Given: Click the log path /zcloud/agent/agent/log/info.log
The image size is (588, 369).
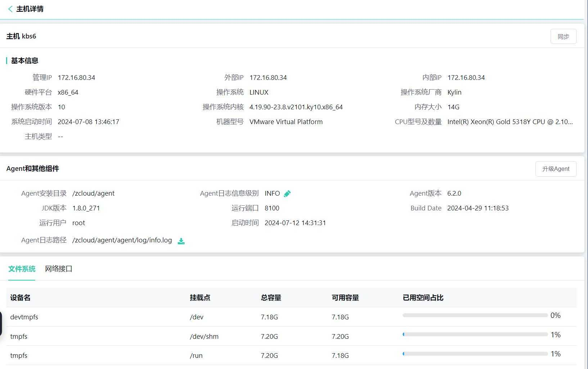Looking at the screenshot, I should tap(122, 240).
